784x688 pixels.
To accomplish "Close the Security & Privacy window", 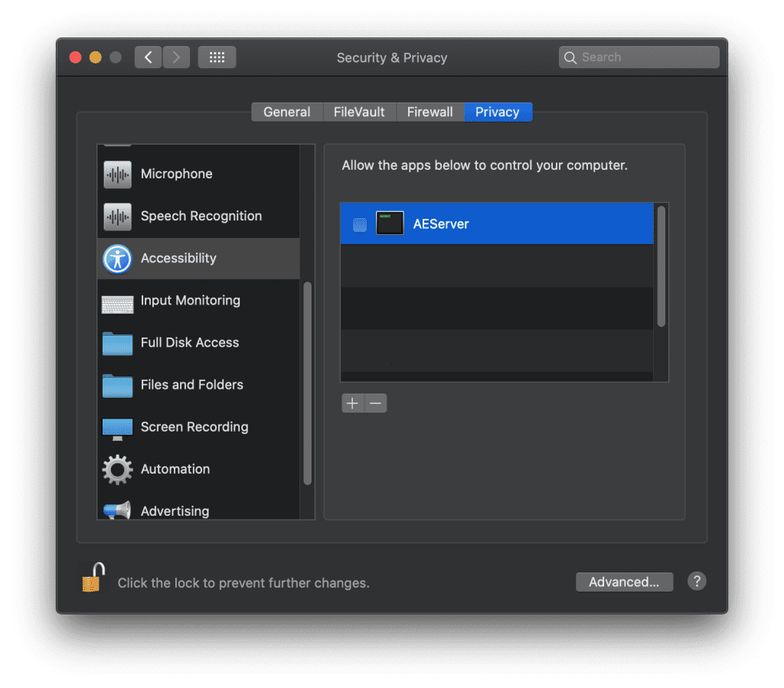I will point(76,57).
